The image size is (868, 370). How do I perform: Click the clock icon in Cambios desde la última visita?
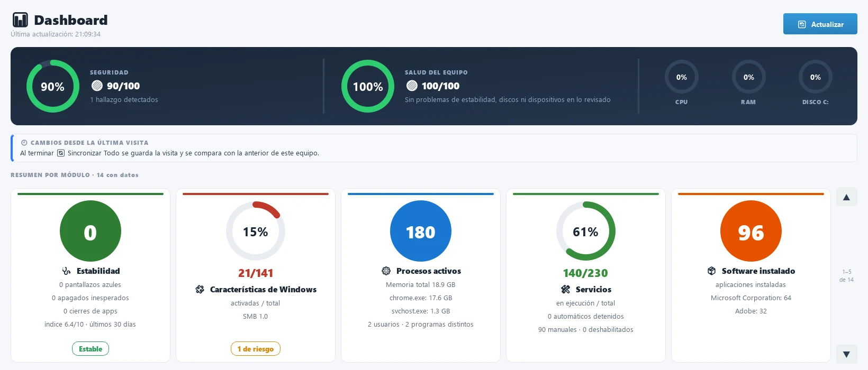pos(24,143)
